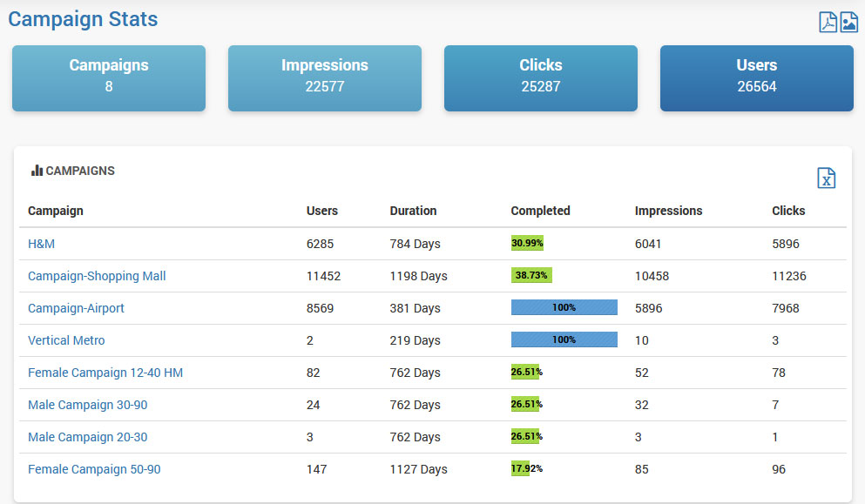865x504 pixels.
Task: Click H&M's 30.99% completion bar
Action: (x=527, y=244)
